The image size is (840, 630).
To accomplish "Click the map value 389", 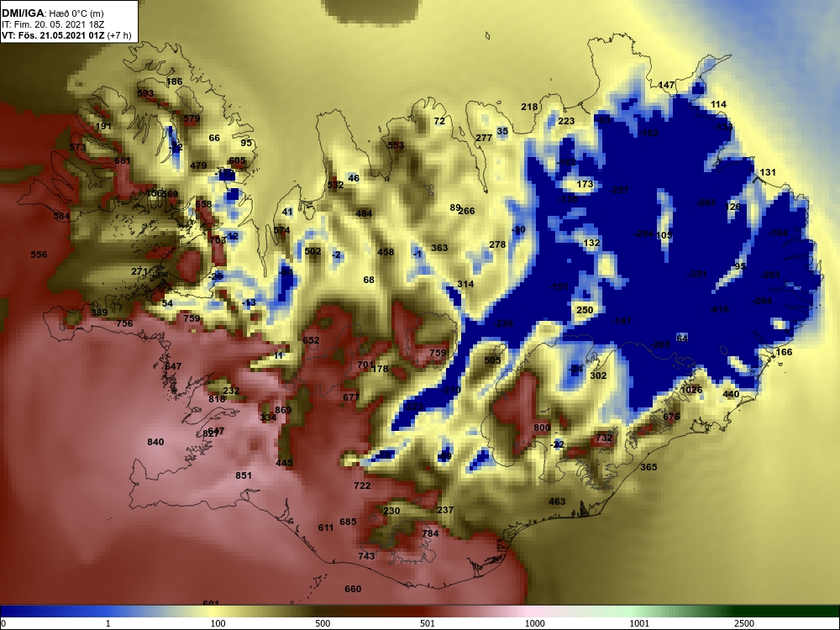I will pos(99,312).
